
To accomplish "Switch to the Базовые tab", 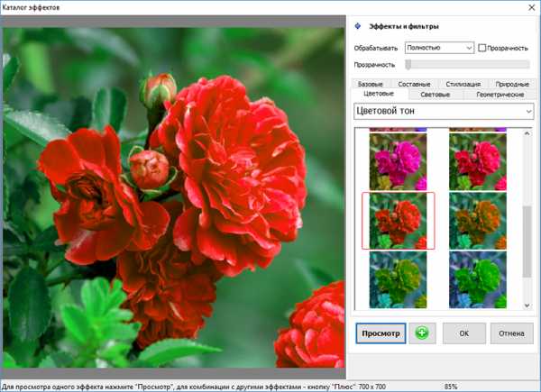I will (x=371, y=84).
